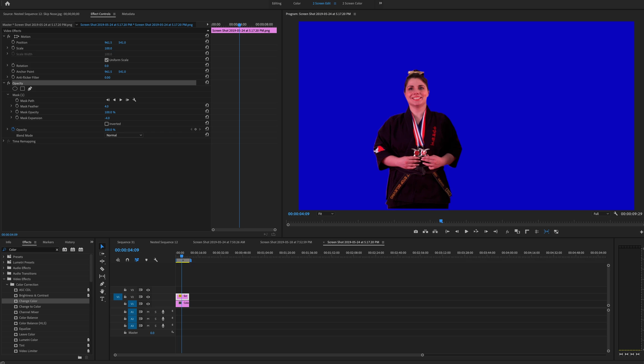Click the free draw bezier mask pen

point(30,89)
